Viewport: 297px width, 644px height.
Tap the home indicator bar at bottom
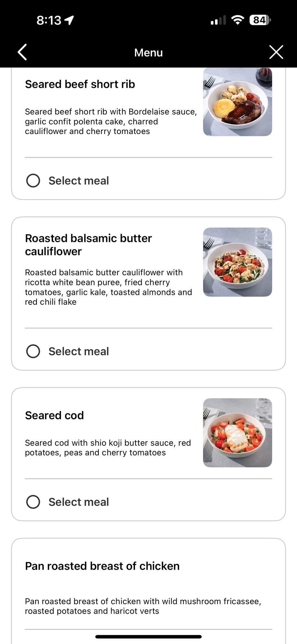(148, 637)
